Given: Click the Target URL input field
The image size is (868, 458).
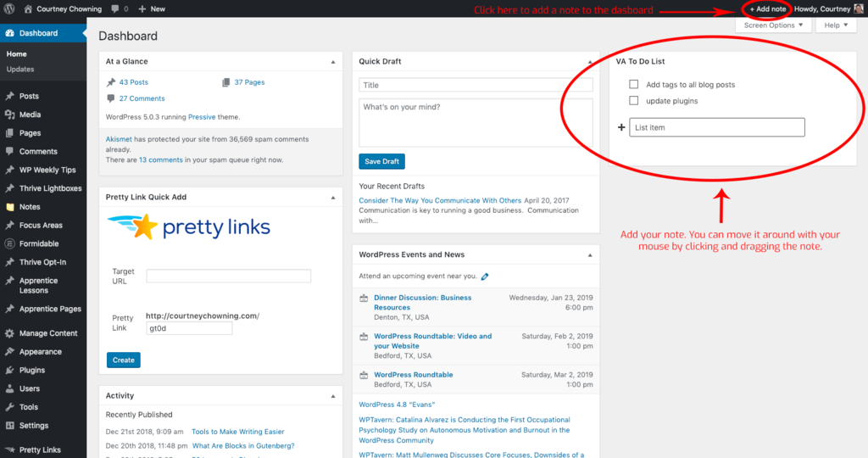Looking at the screenshot, I should pyautogui.click(x=229, y=276).
